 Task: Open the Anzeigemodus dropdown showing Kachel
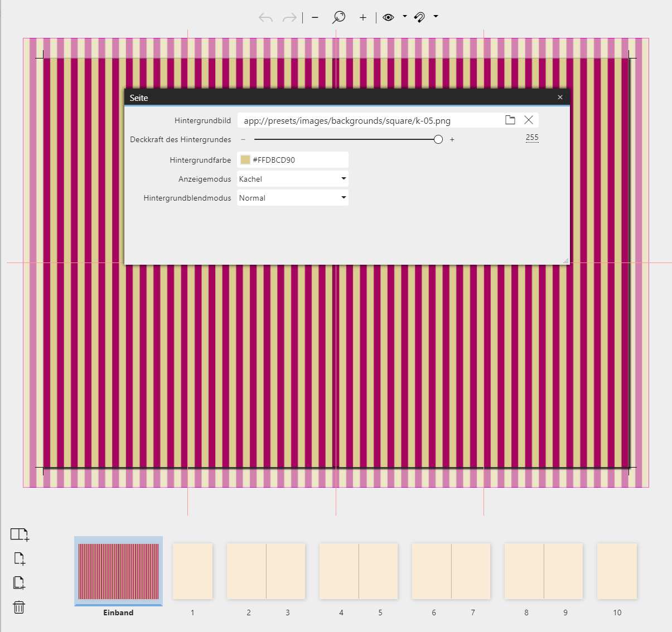[x=292, y=179]
